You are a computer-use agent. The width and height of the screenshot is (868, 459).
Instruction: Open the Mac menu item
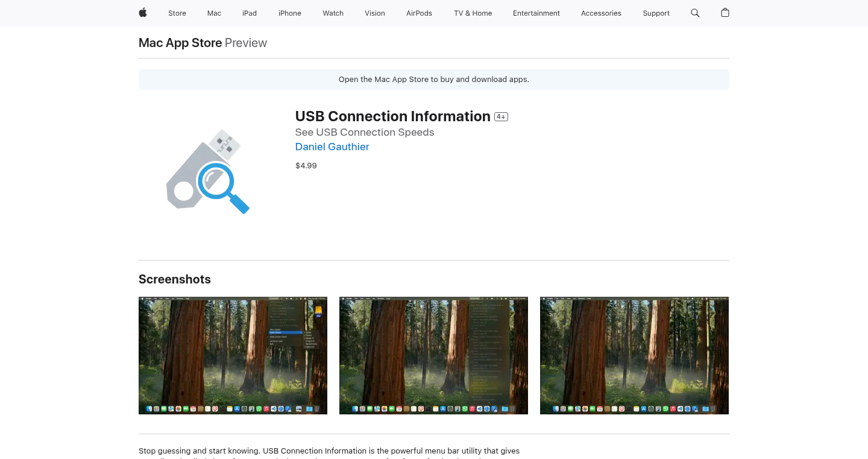(x=214, y=13)
